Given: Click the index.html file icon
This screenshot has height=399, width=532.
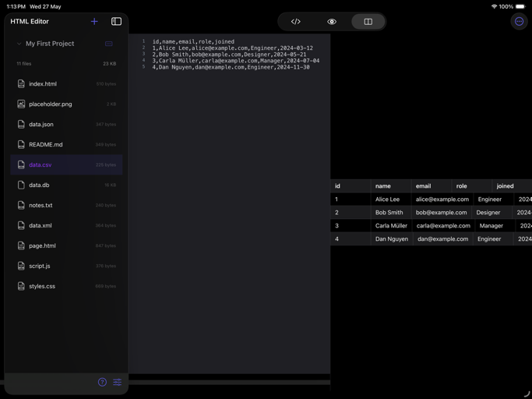Looking at the screenshot, I should [x=21, y=84].
